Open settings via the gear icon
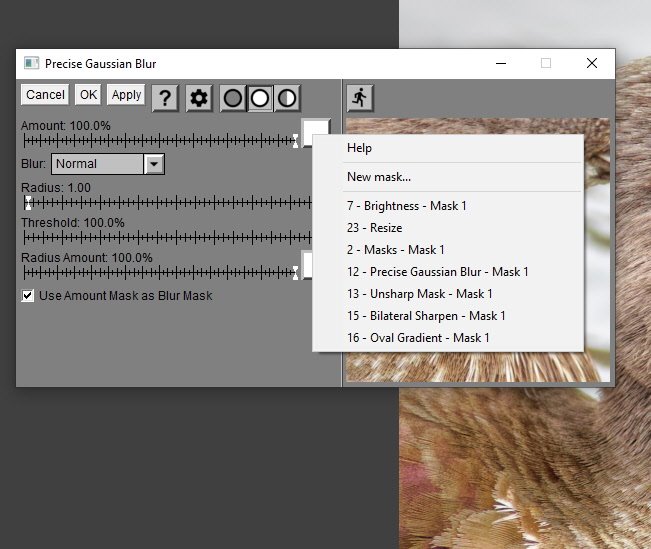Image resolution: width=651 pixels, height=549 pixels. [199, 97]
